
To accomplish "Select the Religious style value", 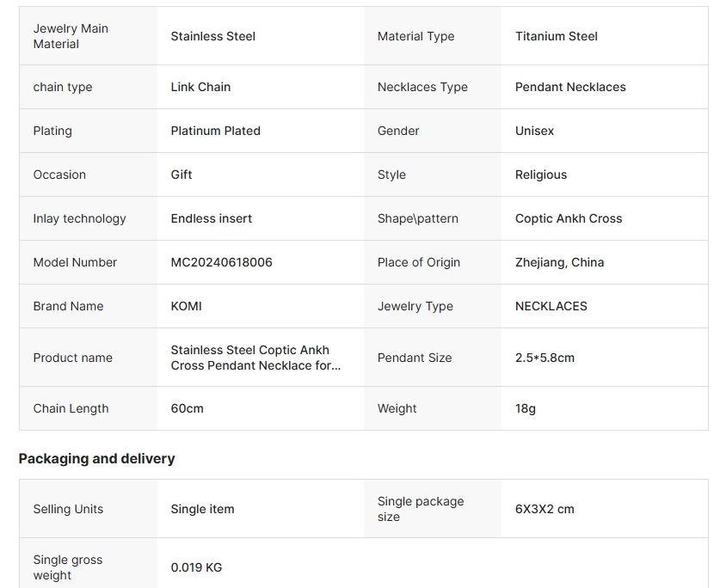I will (540, 175).
